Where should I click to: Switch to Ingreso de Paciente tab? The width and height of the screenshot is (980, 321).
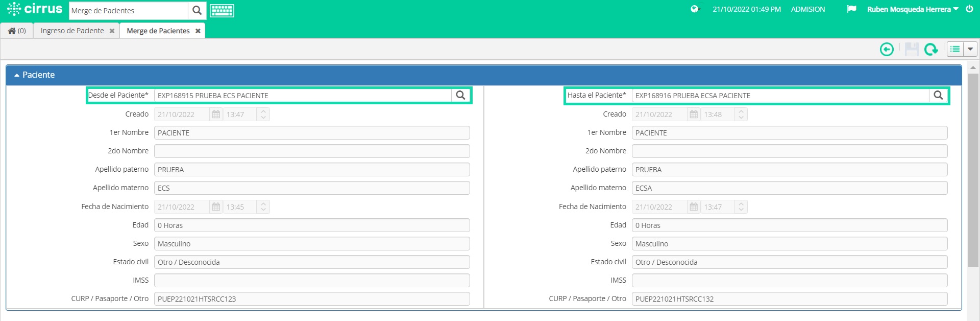(72, 31)
